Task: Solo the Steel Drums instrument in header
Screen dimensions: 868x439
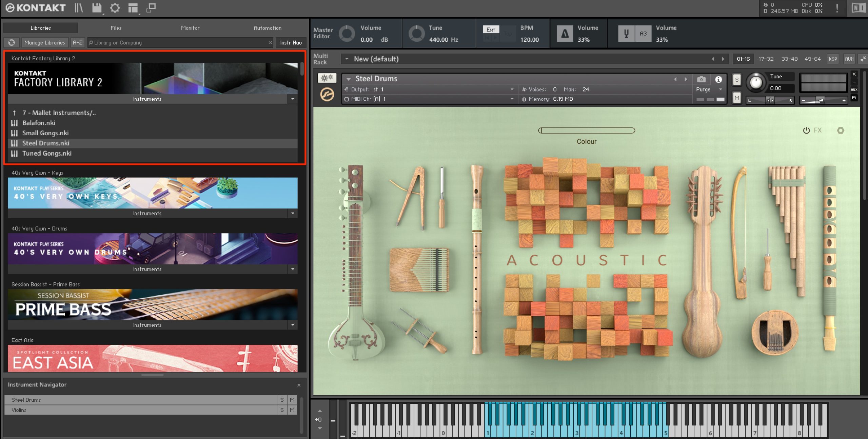Action: pyautogui.click(x=736, y=80)
